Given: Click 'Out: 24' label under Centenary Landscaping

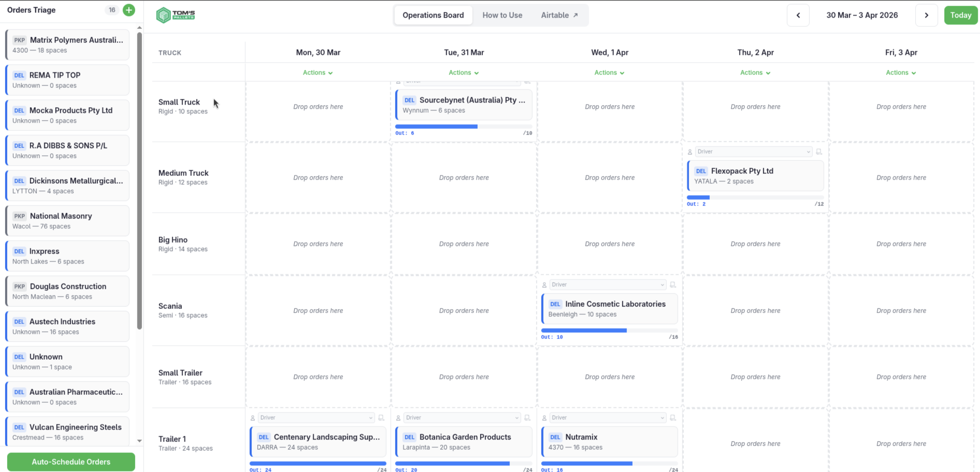Looking at the screenshot, I should tap(261, 470).
